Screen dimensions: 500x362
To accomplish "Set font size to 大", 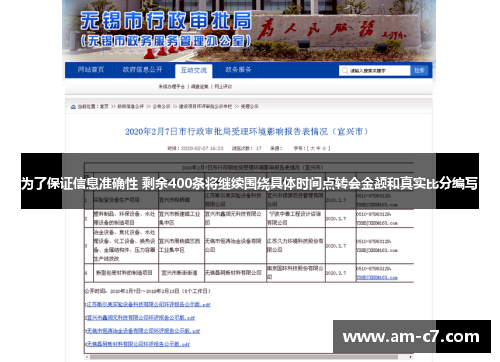I will 312,148.
